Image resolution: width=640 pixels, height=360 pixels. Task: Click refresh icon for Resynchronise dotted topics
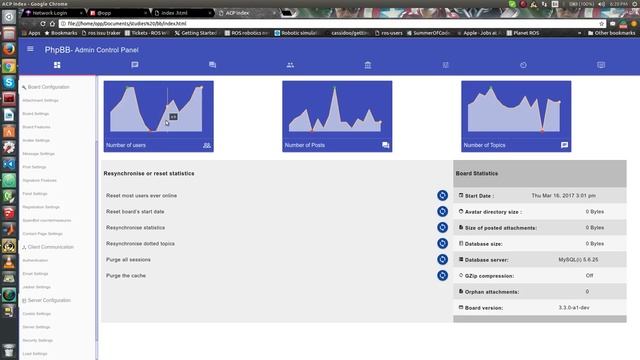click(442, 243)
